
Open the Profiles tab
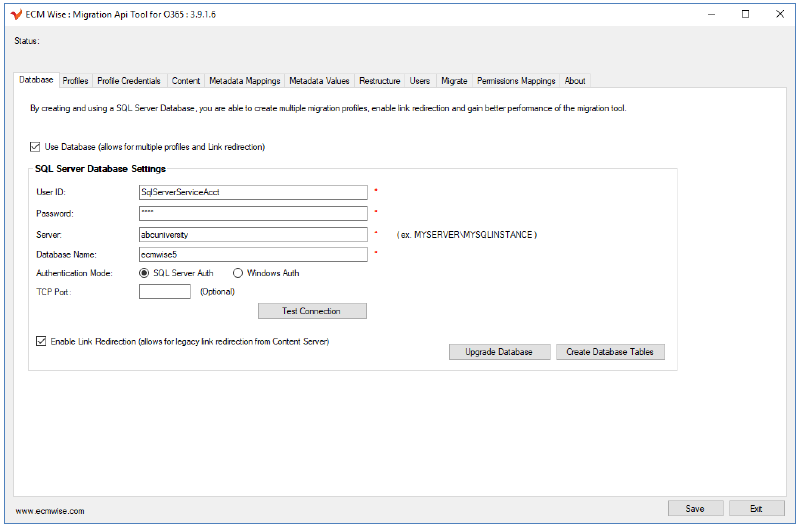75,81
